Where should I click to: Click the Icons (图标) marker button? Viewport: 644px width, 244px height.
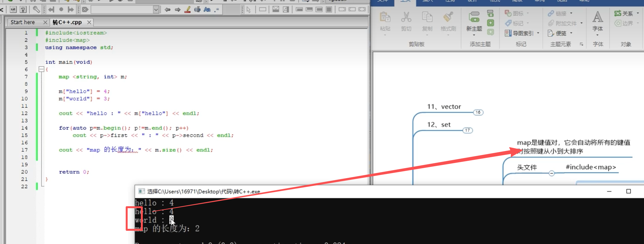pos(514,13)
